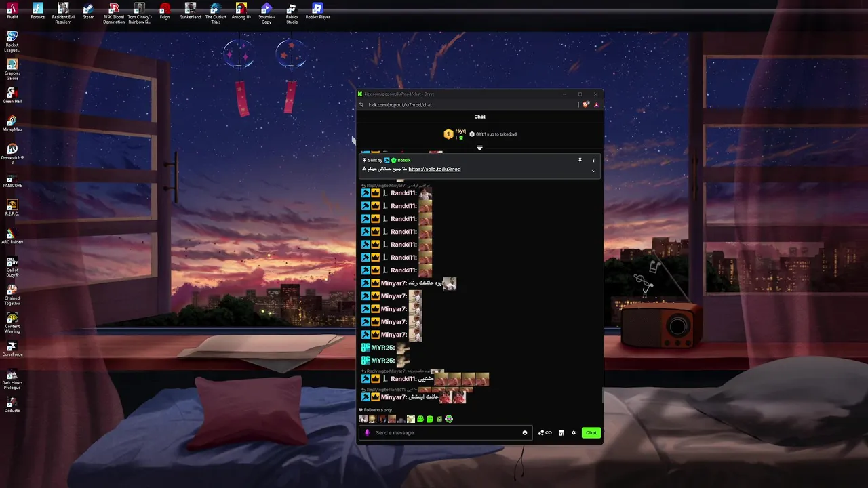This screenshot has width=868, height=488.
Task: Insert the first recent emote thumbnail
Action: point(363,419)
